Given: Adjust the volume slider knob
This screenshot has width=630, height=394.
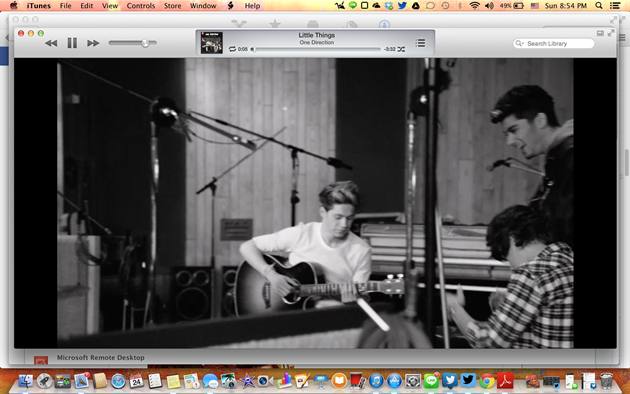Looking at the screenshot, I should click(x=145, y=43).
